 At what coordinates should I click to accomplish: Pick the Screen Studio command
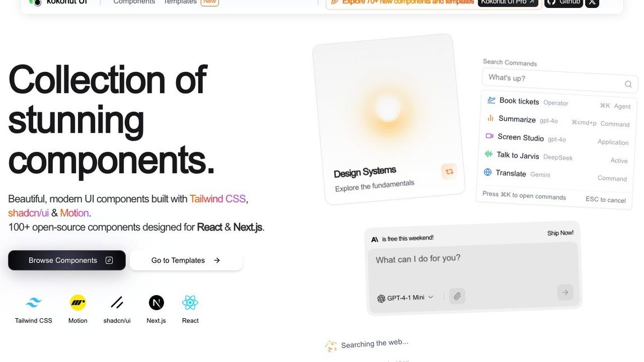[x=520, y=137]
